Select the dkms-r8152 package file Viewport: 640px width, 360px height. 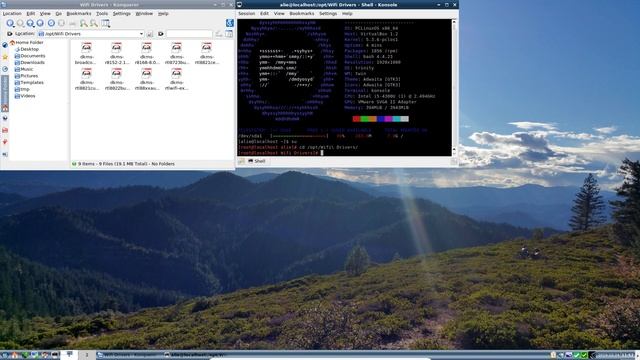pyautogui.click(x=117, y=54)
